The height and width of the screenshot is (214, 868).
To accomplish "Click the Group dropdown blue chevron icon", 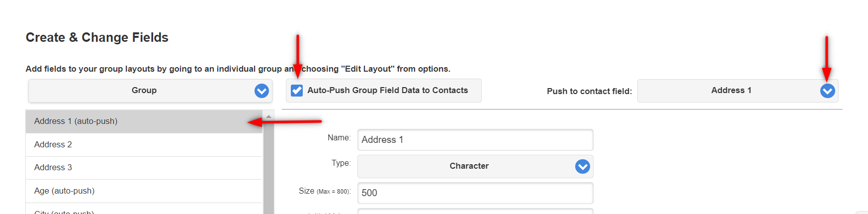I will (x=261, y=91).
